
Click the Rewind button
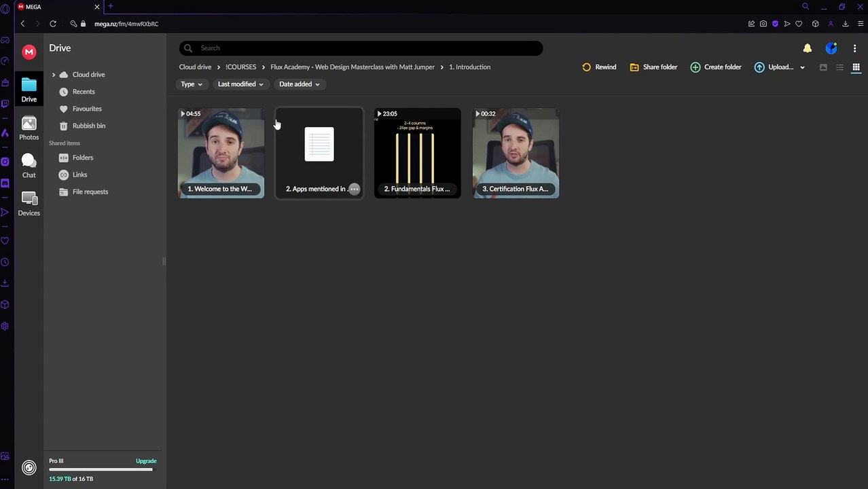pos(599,67)
